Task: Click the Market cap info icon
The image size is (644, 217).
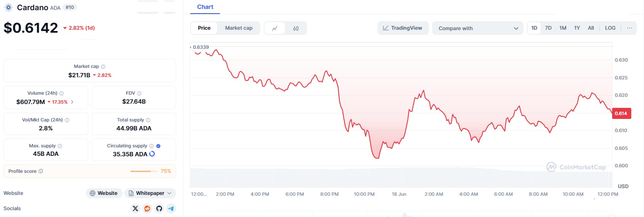Action: (103, 67)
